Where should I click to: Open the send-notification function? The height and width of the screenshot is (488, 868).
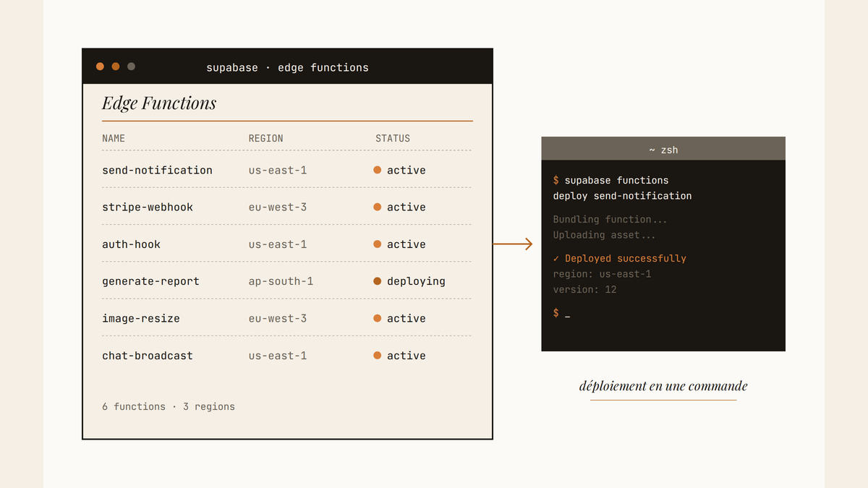[157, 170]
